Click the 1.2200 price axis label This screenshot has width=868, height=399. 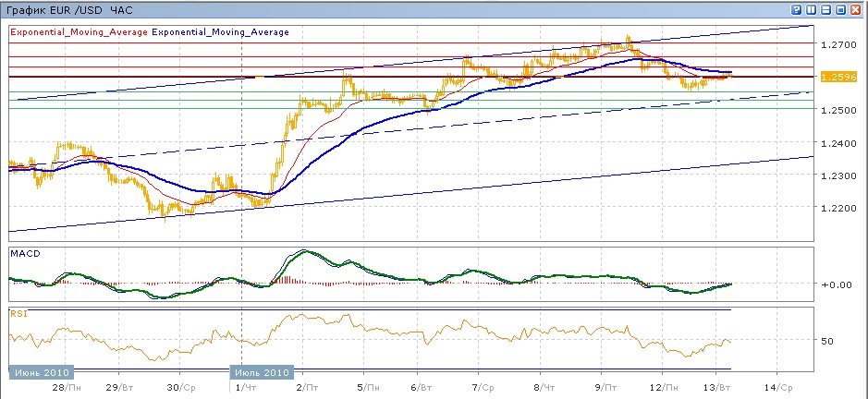(836, 209)
